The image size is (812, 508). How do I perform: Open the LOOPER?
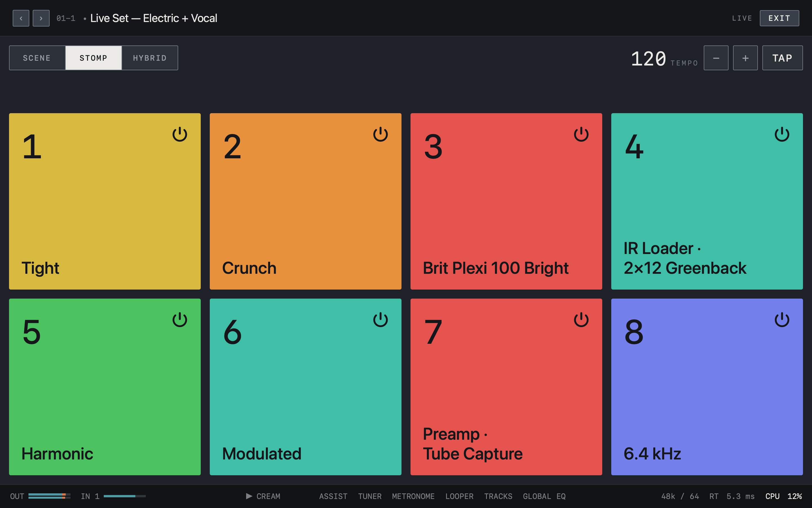pos(459,496)
